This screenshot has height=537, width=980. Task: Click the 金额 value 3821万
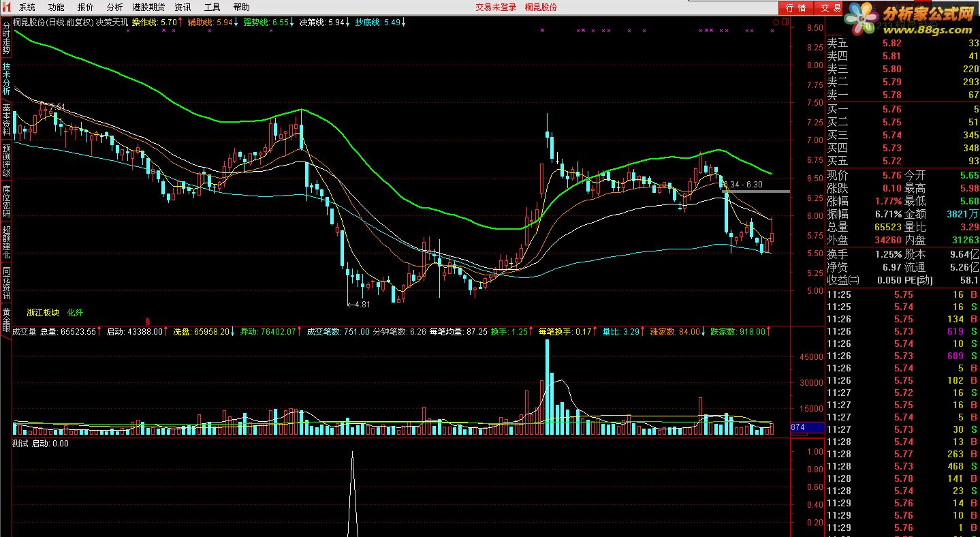point(962,214)
